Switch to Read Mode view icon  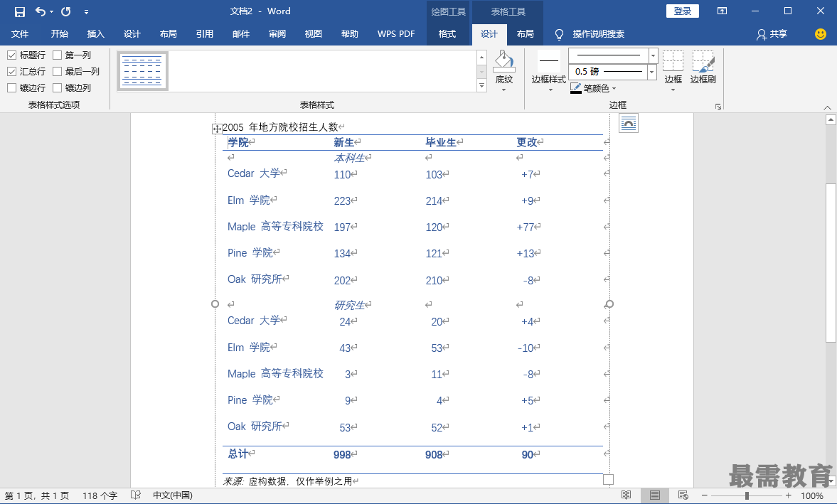627,495
